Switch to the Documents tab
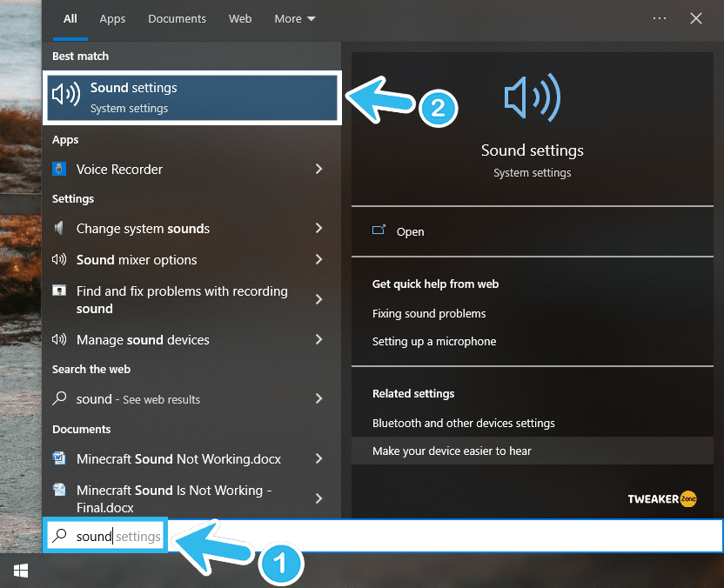This screenshot has height=588, width=724. [177, 19]
